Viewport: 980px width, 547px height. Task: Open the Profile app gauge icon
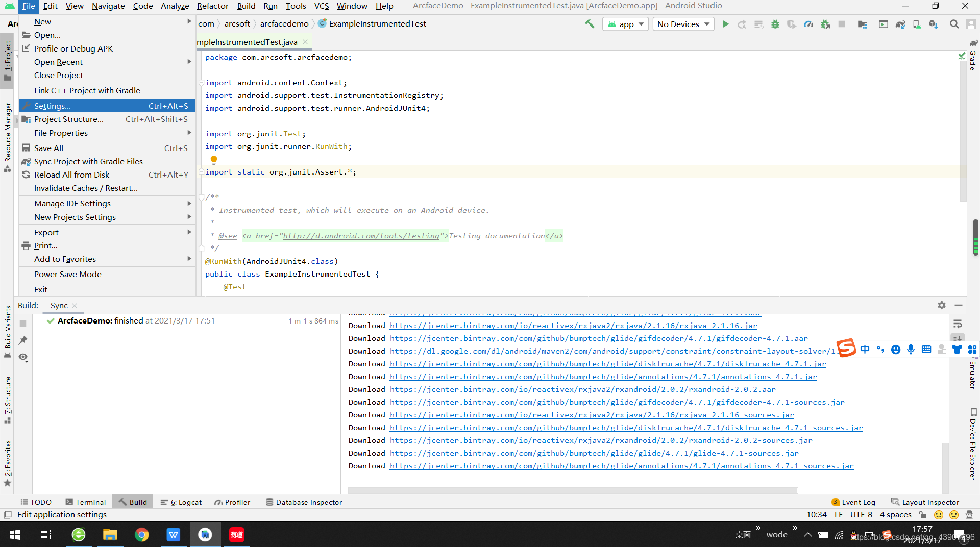coord(808,24)
